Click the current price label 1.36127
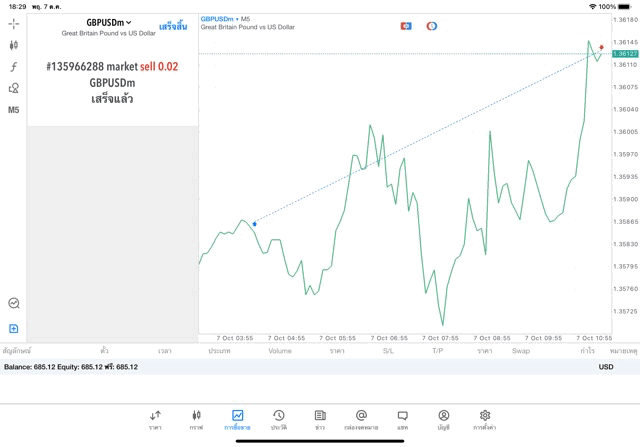The height and width of the screenshot is (447, 640). (625, 54)
